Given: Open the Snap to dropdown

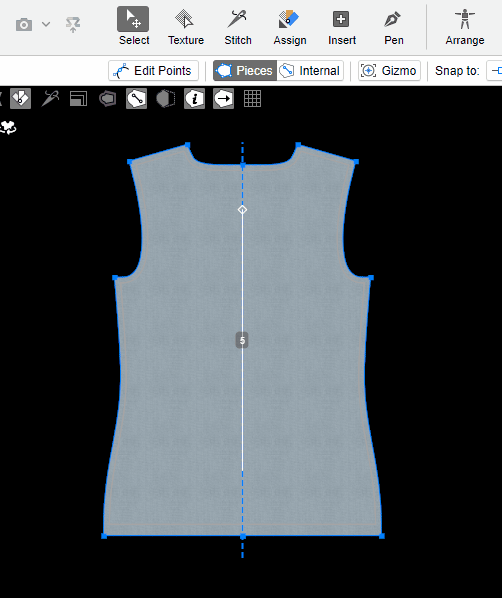Looking at the screenshot, I should pos(494,71).
